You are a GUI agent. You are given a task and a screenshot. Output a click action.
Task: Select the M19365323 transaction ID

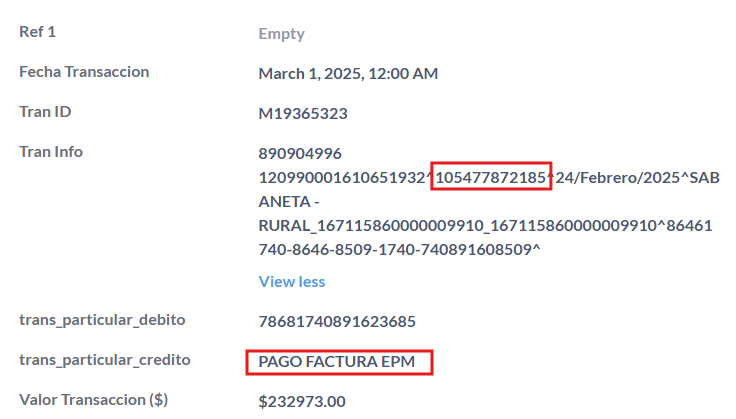point(303,114)
